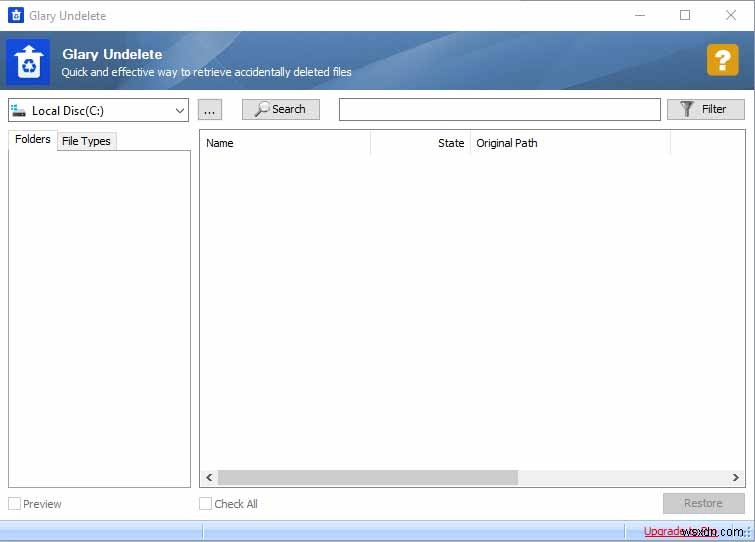Click the filter text input field
This screenshot has height=542, width=755.
coord(499,110)
